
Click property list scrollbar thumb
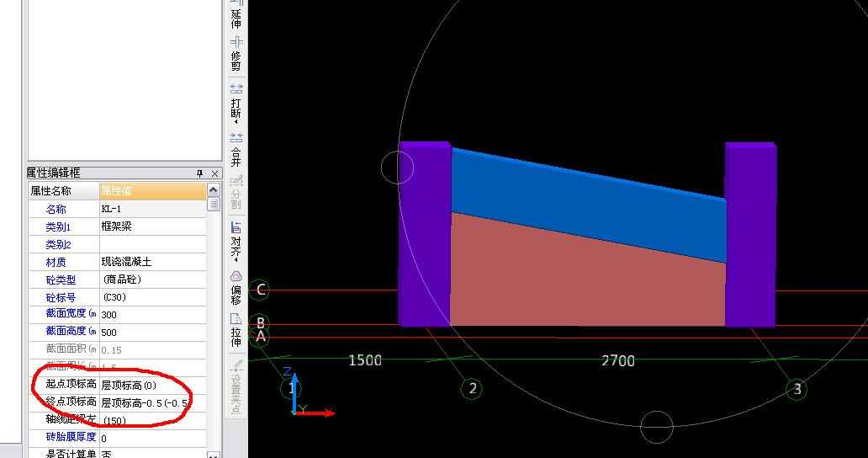click(x=213, y=204)
